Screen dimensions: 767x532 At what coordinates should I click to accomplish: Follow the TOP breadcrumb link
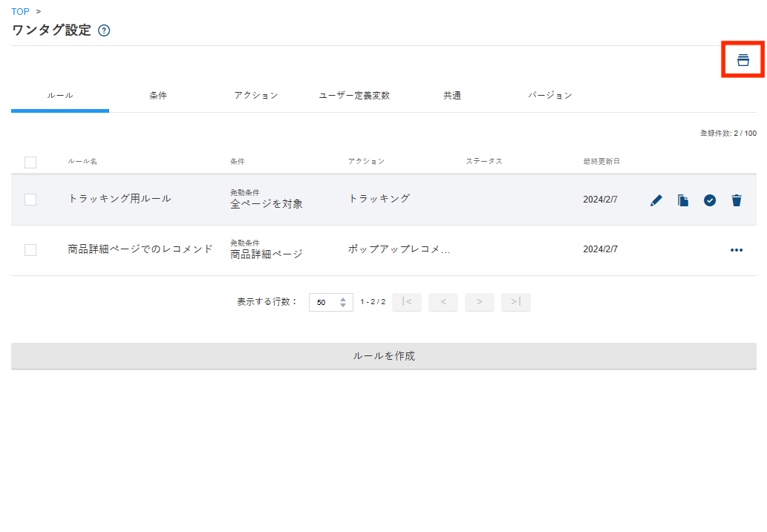(x=20, y=11)
